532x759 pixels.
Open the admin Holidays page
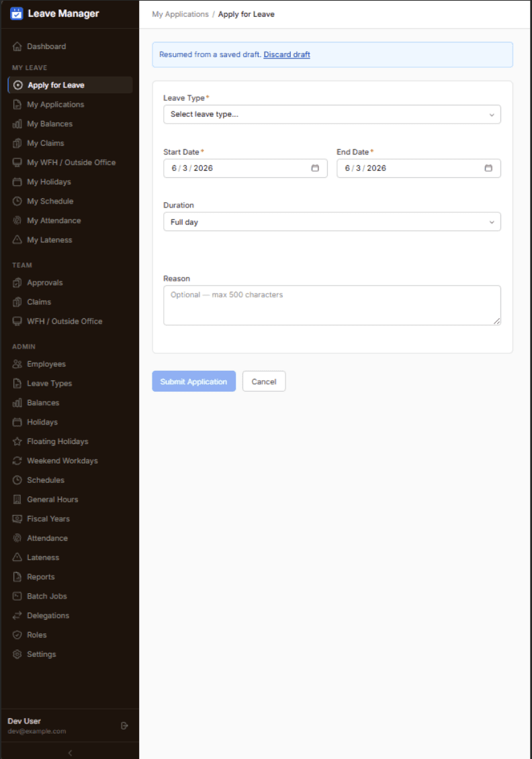(70, 422)
